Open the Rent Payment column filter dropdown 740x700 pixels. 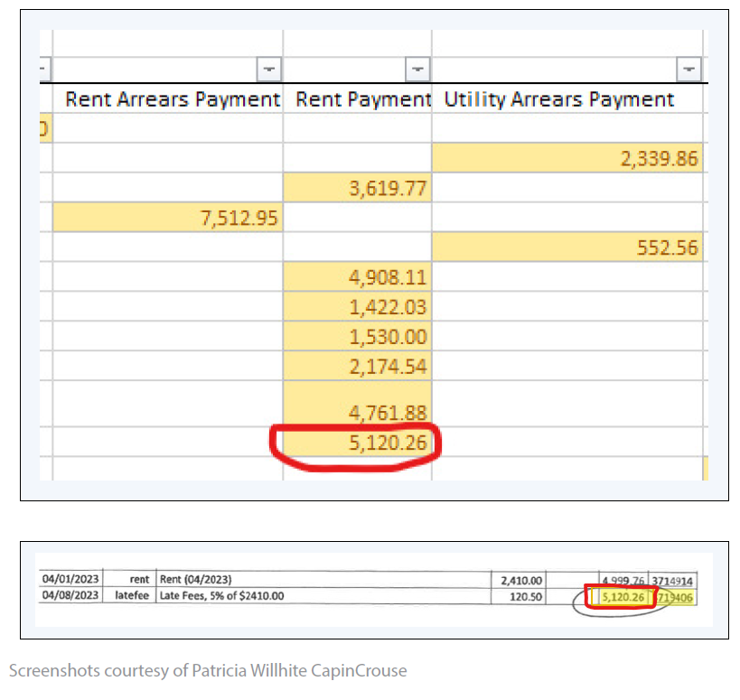point(417,68)
